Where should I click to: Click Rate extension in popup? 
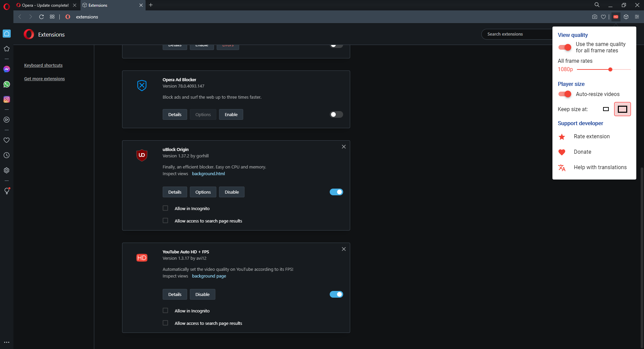click(x=592, y=136)
